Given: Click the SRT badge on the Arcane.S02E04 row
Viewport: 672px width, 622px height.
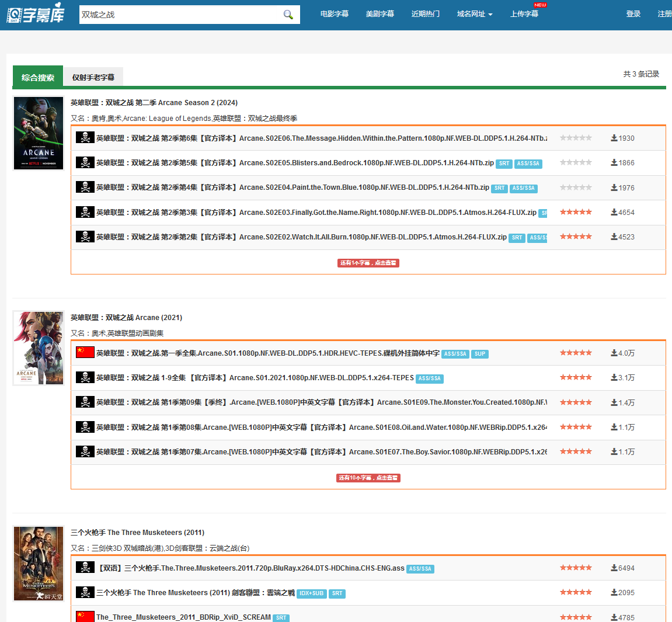Looking at the screenshot, I should [500, 188].
